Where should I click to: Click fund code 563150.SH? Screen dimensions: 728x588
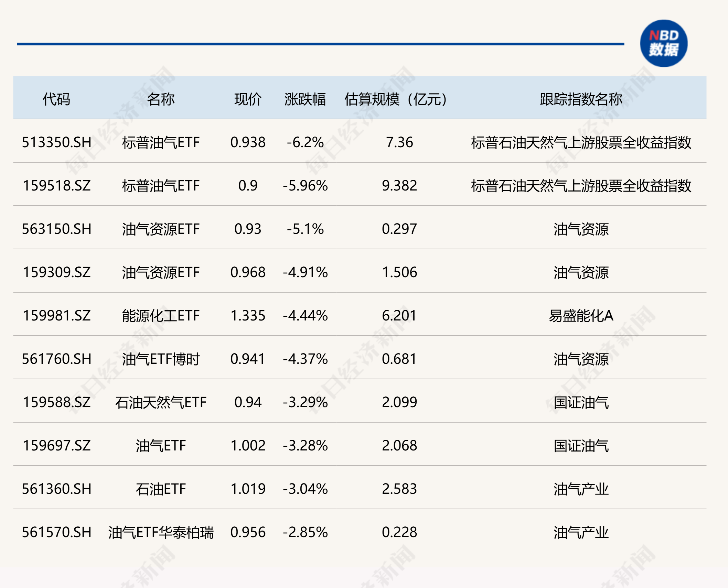tap(57, 229)
